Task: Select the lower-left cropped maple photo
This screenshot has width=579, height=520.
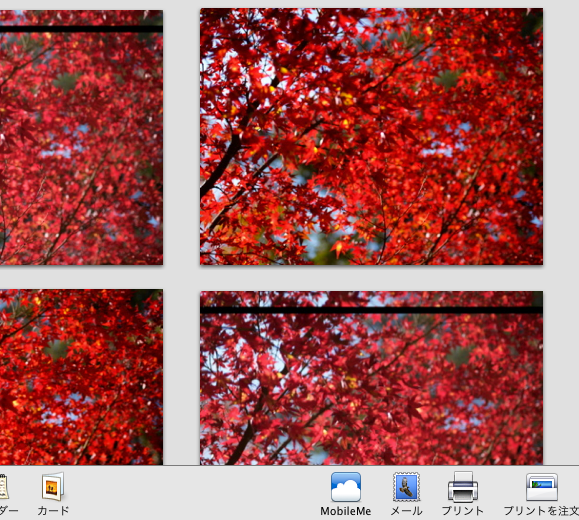Action: coord(81,377)
